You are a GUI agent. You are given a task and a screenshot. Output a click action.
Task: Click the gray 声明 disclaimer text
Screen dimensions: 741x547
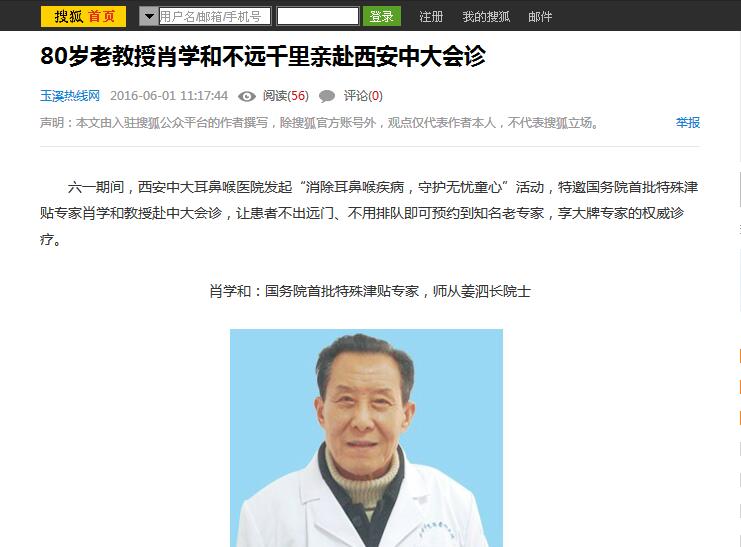(x=319, y=123)
